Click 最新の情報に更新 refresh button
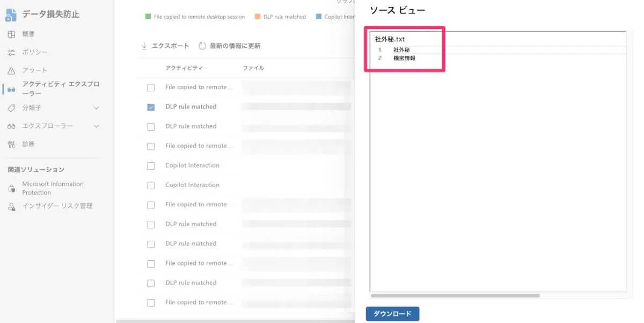Image resolution: width=644 pixels, height=323 pixels. point(230,46)
